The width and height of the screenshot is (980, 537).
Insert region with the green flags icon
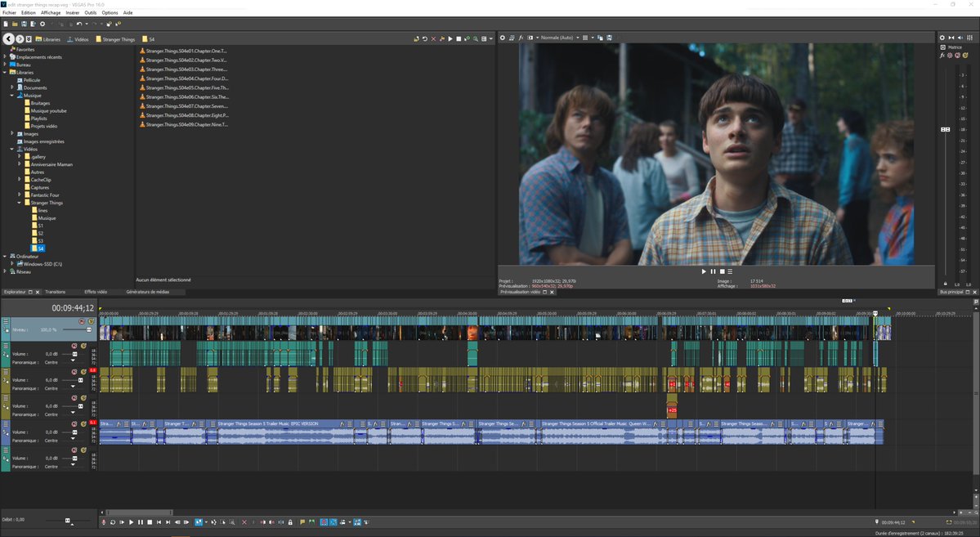click(311, 522)
